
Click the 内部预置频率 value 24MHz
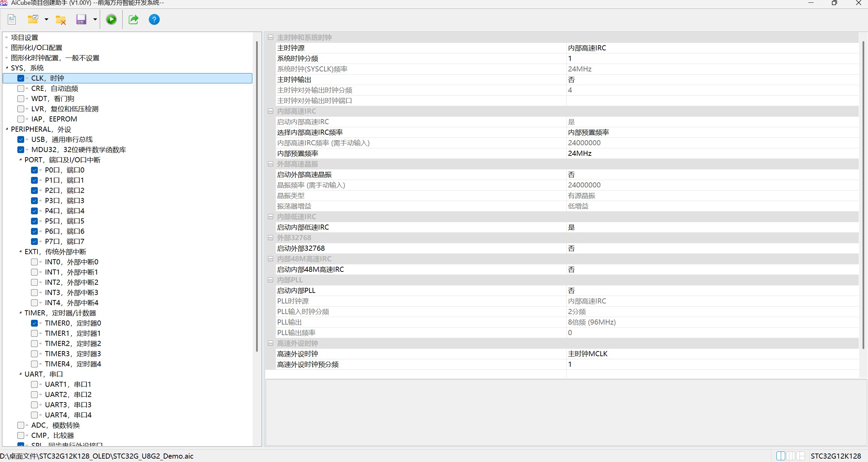tap(580, 153)
